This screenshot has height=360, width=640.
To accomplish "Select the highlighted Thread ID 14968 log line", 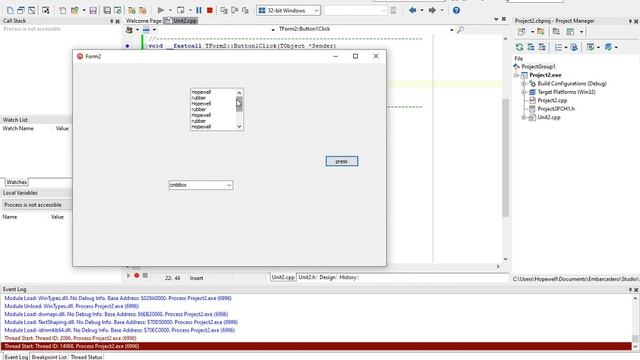I will (x=317, y=346).
